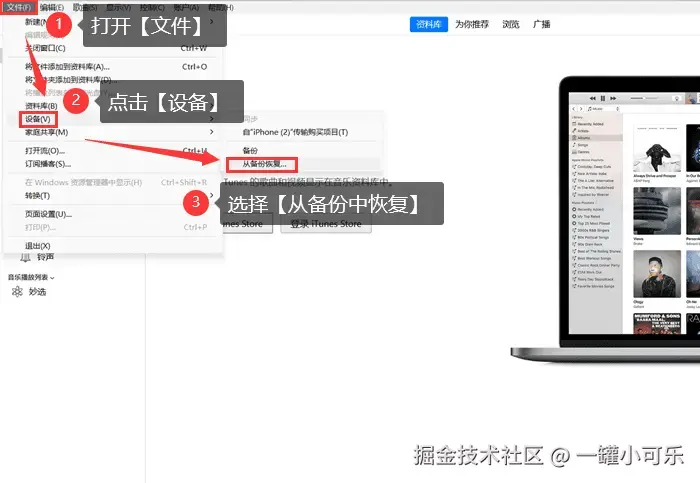Choose 订阅播客(S)... from the menu
Image resolution: width=700 pixels, height=483 pixels.
[114, 164]
